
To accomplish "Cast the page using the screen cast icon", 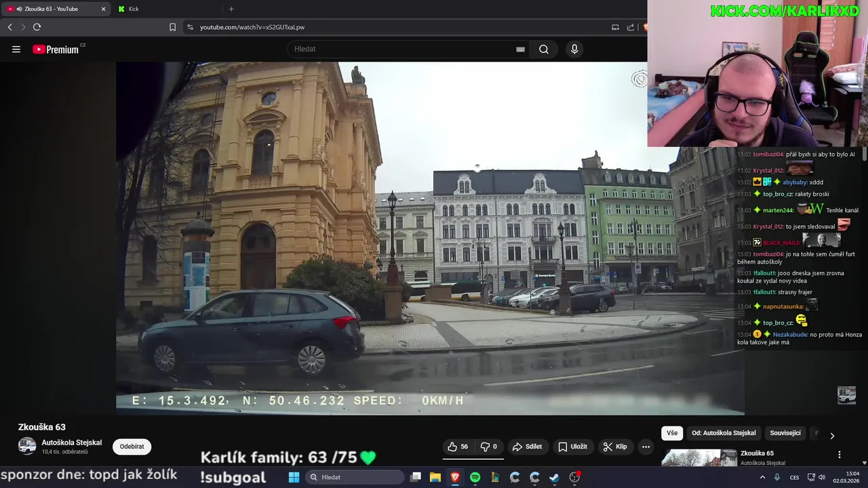I will (615, 27).
